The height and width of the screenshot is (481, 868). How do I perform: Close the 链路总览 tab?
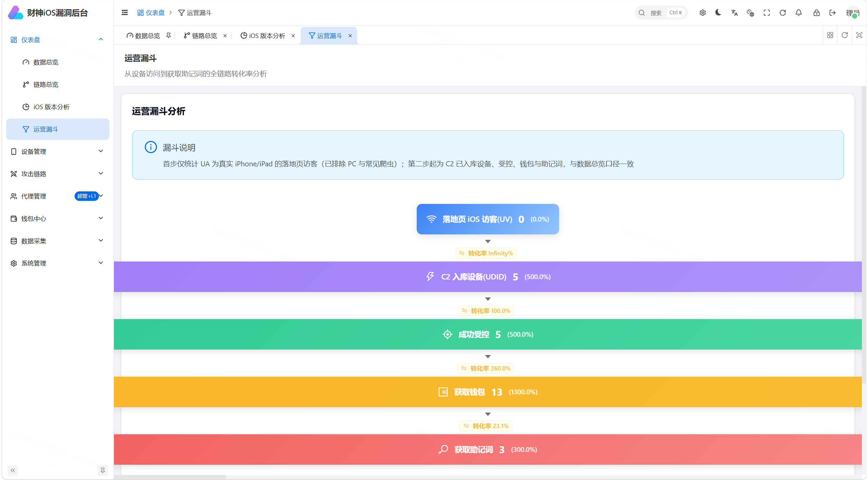point(225,36)
